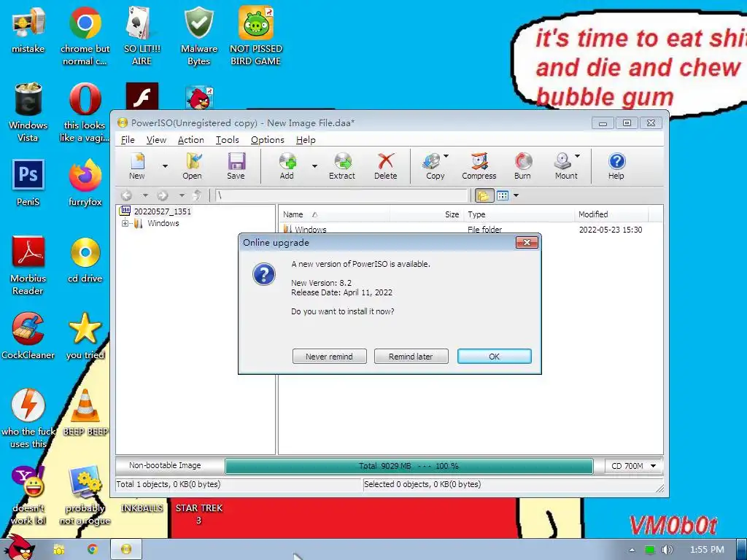This screenshot has height=560, width=747.
Task: Click the red Delete toolbar icon
Action: pyautogui.click(x=385, y=166)
